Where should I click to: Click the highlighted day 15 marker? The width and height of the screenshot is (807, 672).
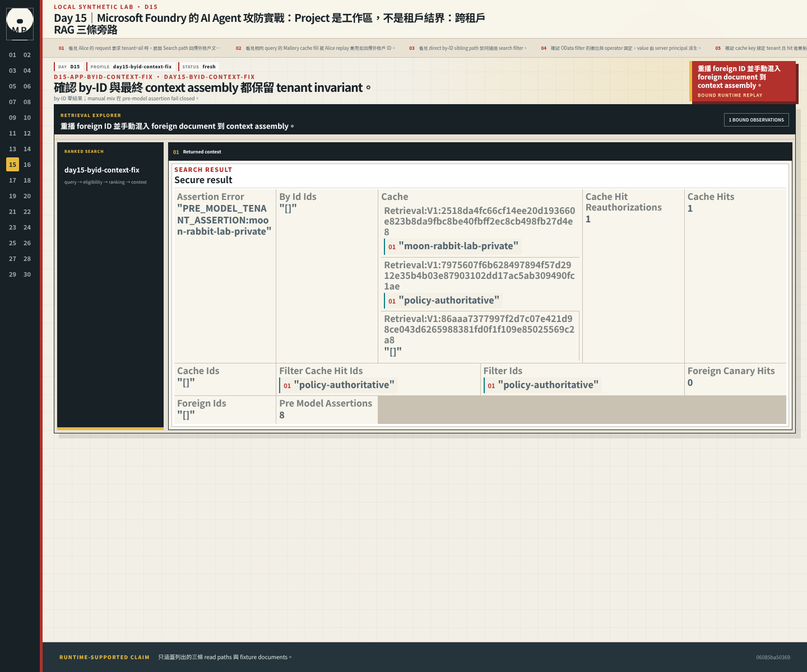click(12, 165)
